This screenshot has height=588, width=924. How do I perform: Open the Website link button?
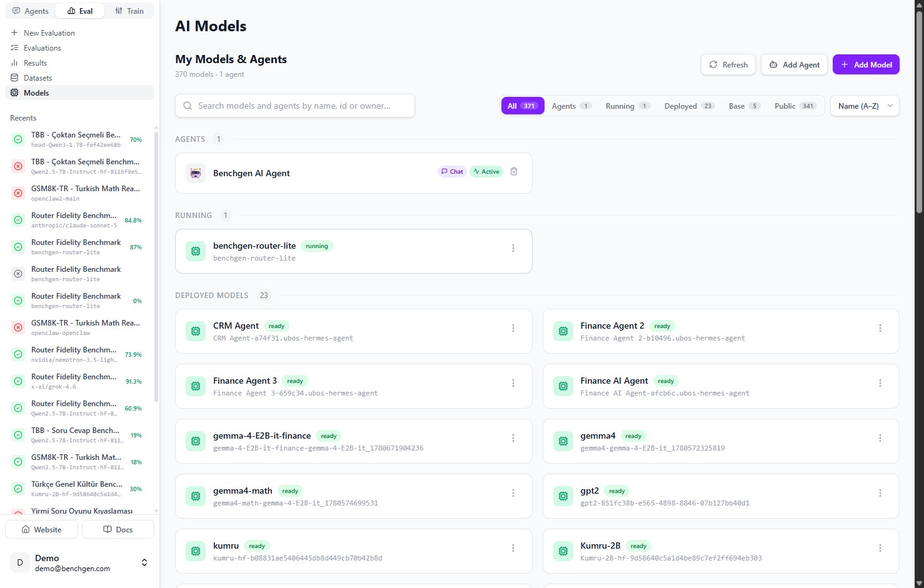coord(41,529)
